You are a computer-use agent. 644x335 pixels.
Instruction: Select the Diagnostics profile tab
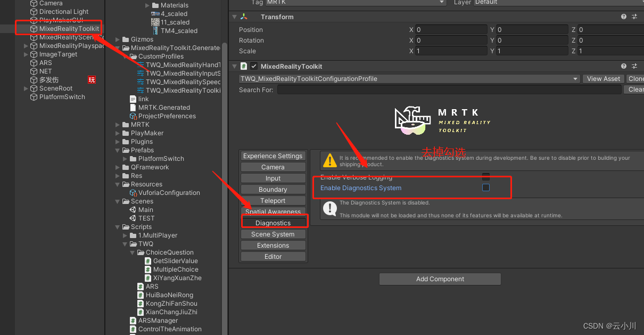point(273,223)
